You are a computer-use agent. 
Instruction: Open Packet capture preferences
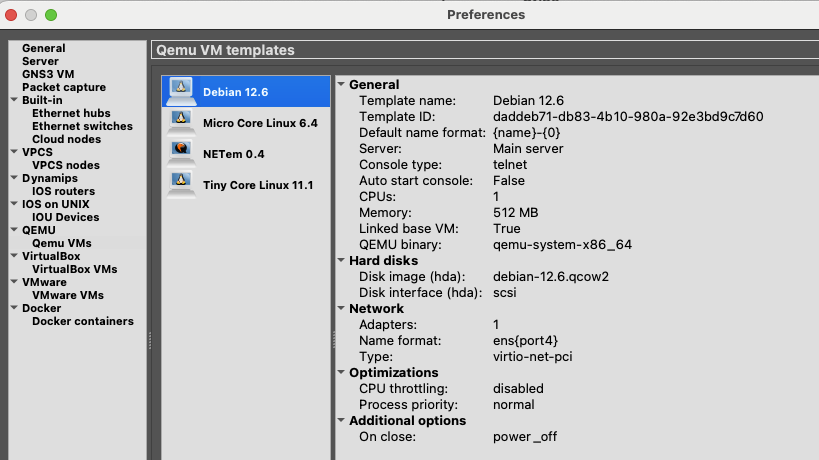pyautogui.click(x=64, y=87)
